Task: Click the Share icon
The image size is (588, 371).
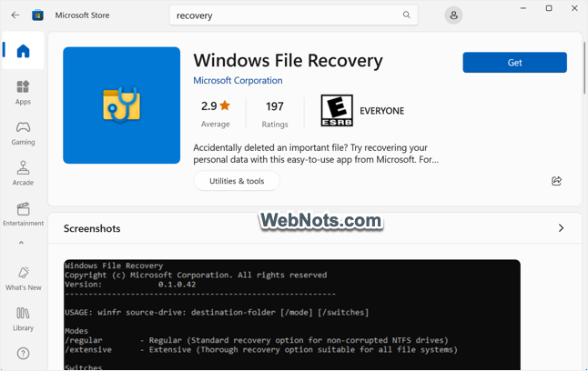Action: click(x=556, y=181)
